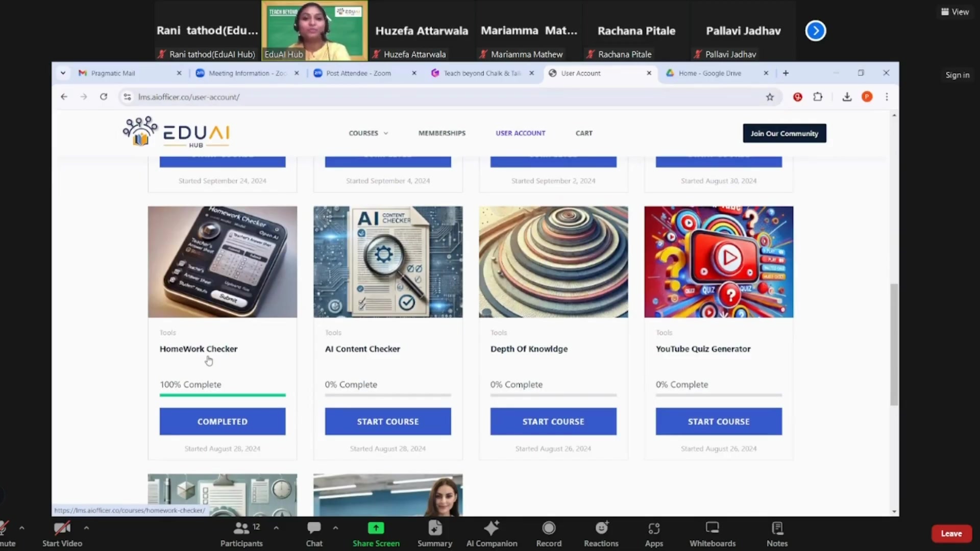980x551 pixels.
Task: Click the AI Content Checker progress bar
Action: coord(388,395)
